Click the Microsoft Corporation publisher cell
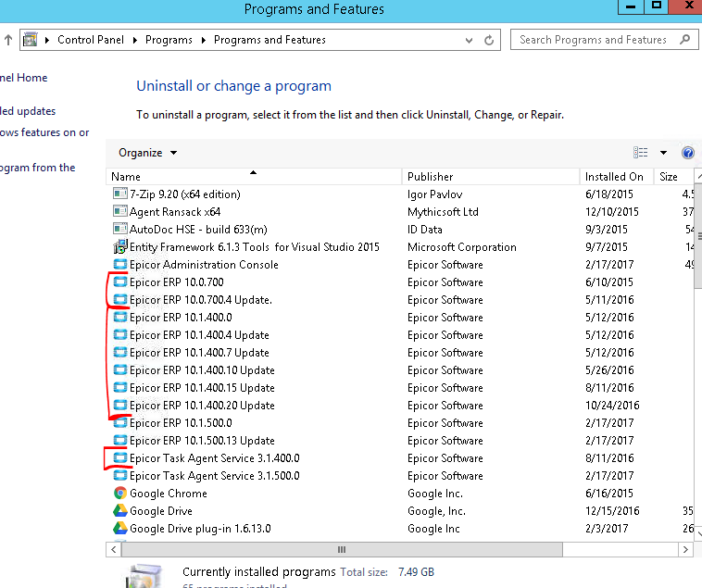This screenshot has height=588, width=702. pyautogui.click(x=462, y=247)
